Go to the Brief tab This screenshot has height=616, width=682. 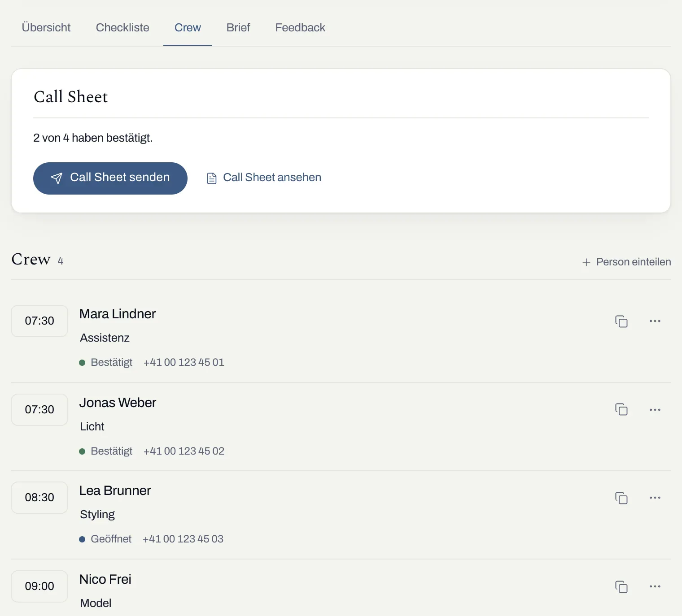238,27
